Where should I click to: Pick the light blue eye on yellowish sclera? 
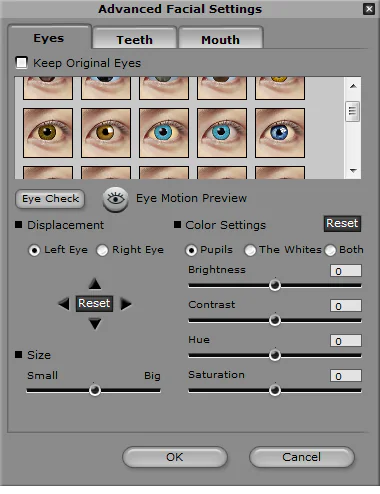tap(164, 133)
